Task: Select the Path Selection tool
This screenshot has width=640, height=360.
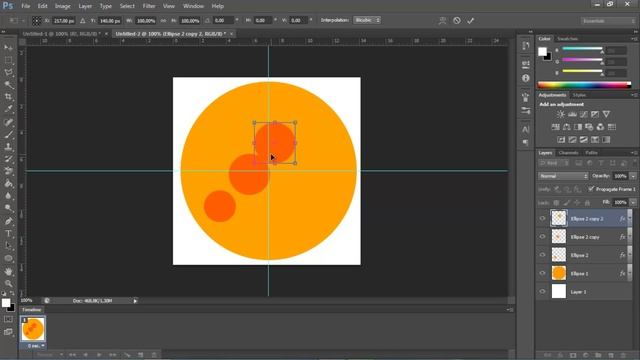Action: pos(8,246)
